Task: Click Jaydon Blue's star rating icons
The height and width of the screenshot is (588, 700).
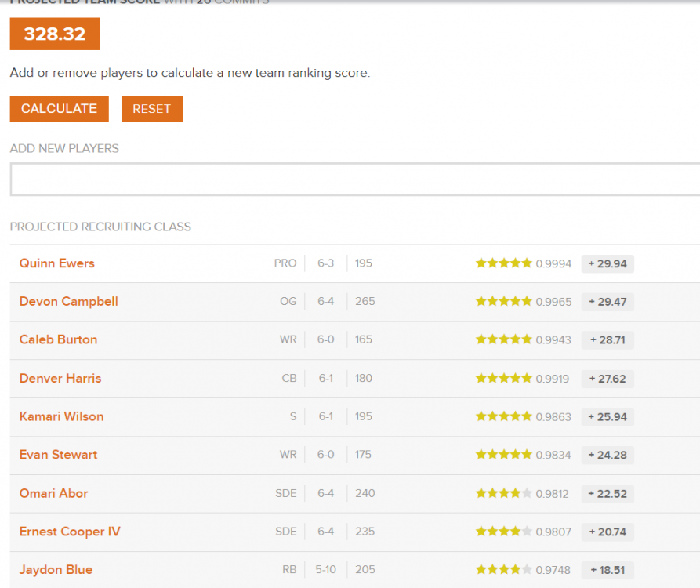Action: 503,570
